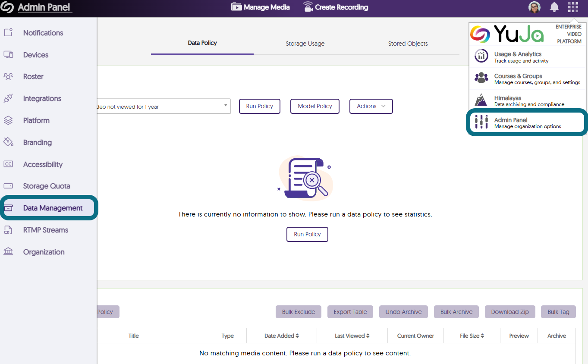Switch to the Stored Objects tab
This screenshot has width=588, height=364.
408,44
